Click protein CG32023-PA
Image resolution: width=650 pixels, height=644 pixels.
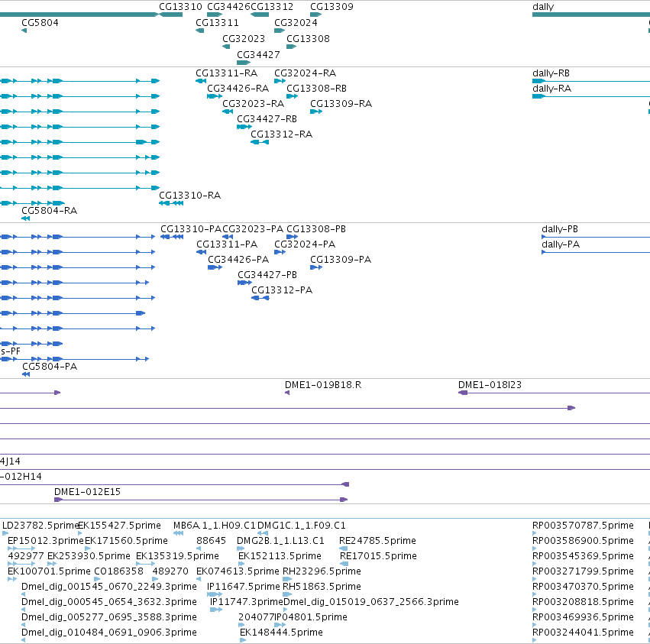[x=253, y=229]
